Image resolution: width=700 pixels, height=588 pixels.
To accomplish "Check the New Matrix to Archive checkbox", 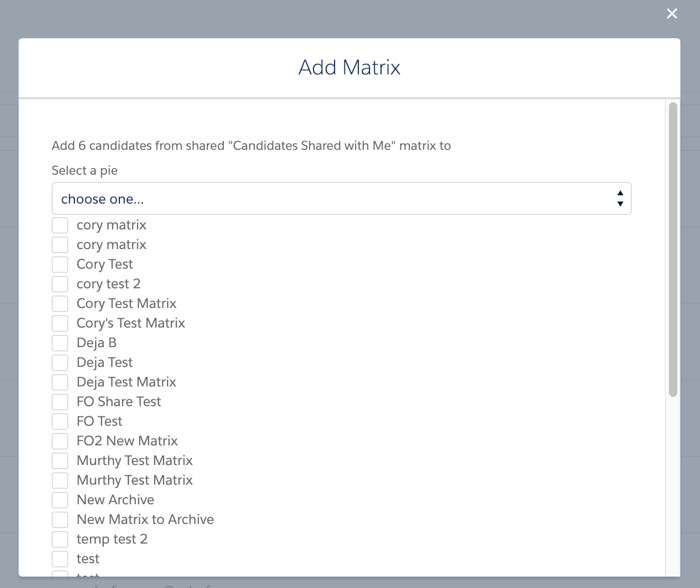I will 60,520.
